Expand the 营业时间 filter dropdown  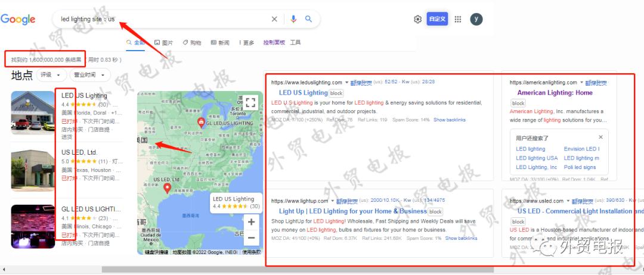(x=90, y=75)
